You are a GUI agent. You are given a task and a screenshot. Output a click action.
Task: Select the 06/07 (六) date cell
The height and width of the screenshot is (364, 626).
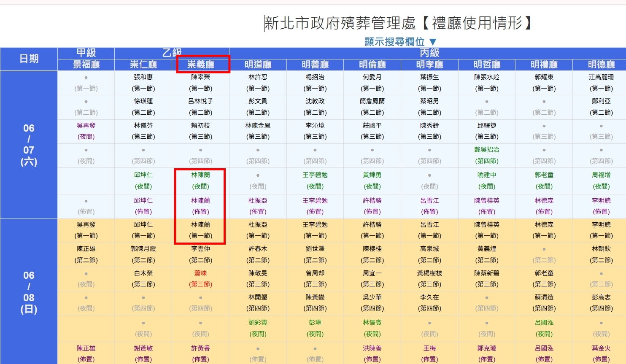(x=29, y=145)
